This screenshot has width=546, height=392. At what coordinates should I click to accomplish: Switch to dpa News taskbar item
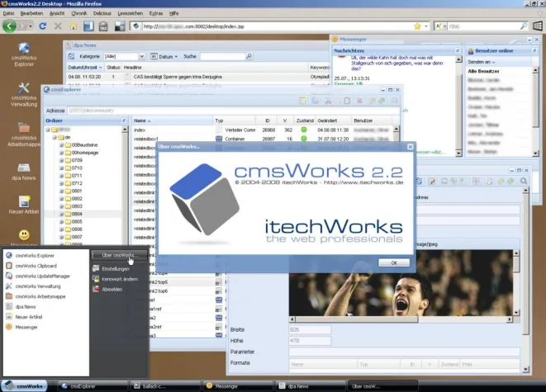[311, 386]
